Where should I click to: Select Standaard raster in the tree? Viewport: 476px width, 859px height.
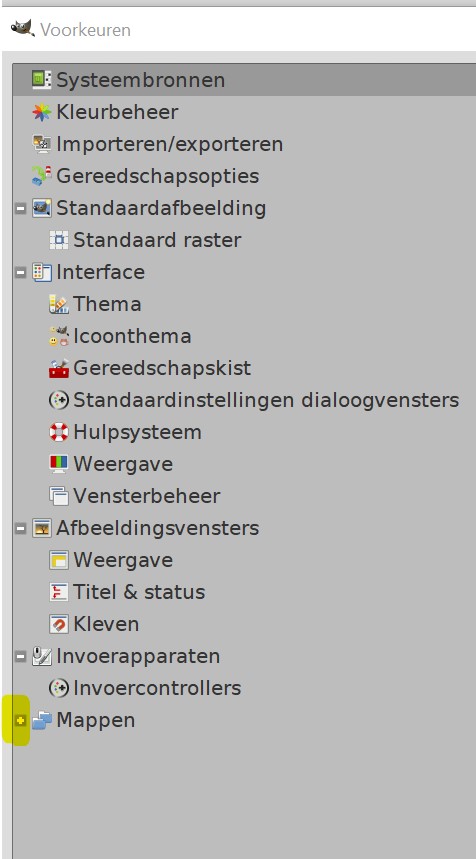(157, 240)
